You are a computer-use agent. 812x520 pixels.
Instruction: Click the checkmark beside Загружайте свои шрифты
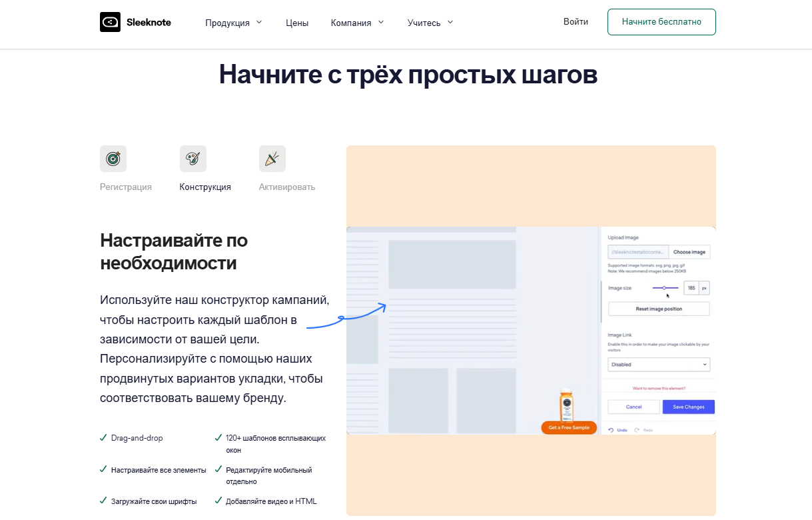tap(104, 501)
